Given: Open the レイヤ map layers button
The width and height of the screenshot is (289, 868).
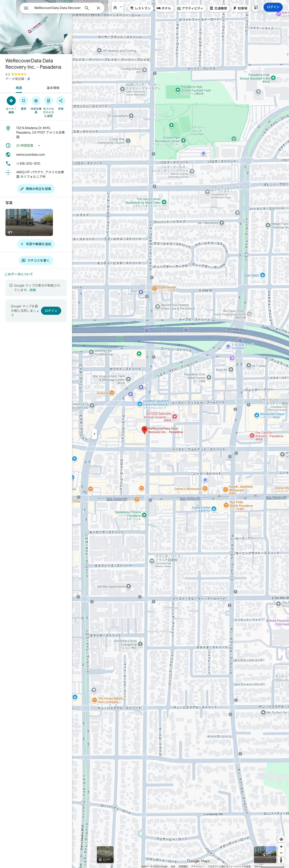Looking at the screenshot, I should coord(105,854).
